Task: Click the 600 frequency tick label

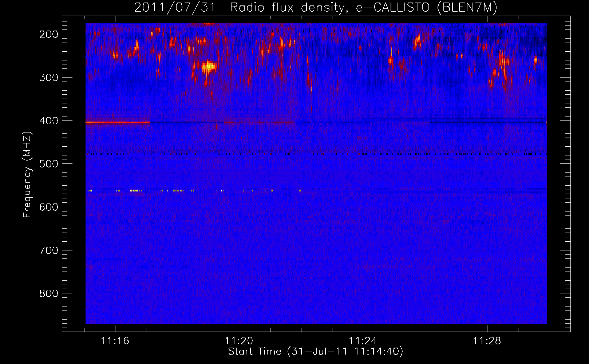Action: (x=48, y=207)
